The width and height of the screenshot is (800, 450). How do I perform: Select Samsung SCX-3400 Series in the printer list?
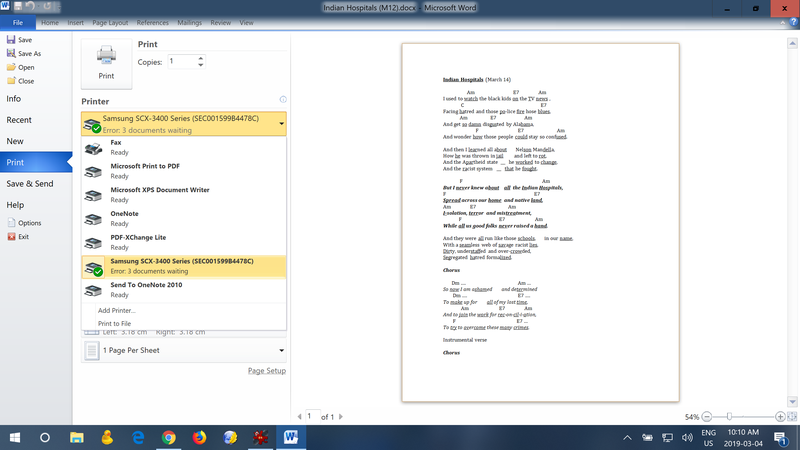click(184, 266)
